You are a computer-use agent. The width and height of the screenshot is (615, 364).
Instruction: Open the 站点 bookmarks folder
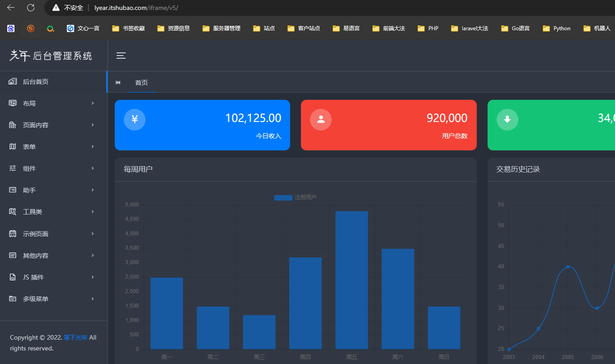(x=264, y=28)
